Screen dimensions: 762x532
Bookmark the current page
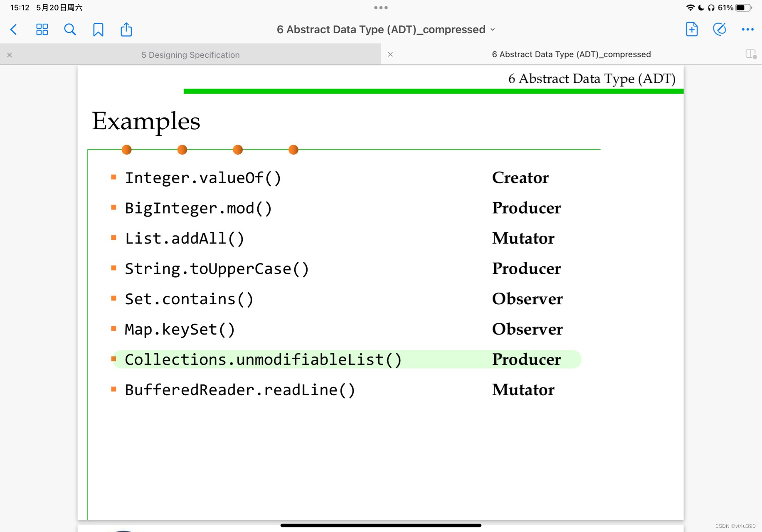98,30
